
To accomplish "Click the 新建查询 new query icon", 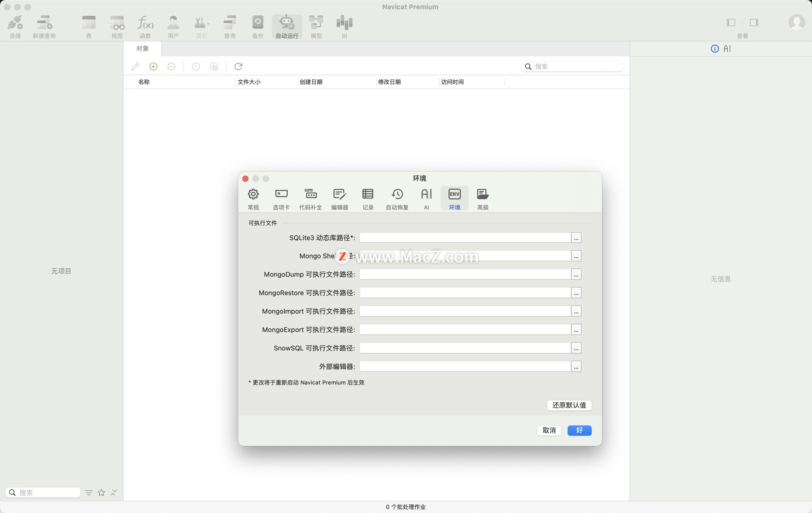I will coord(44,27).
